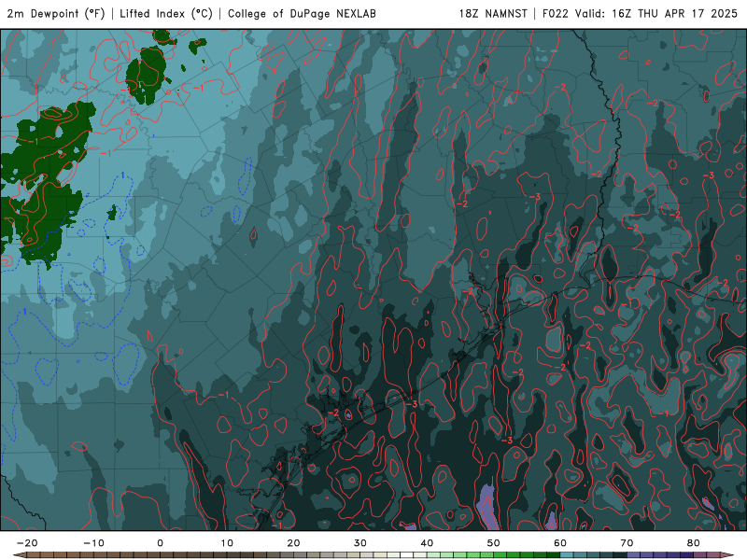
Task: Click the colorbar label "80"
Action: 694,543
